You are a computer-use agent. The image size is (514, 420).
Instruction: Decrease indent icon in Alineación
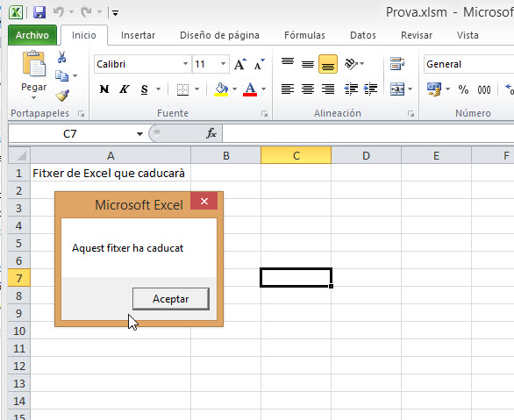(x=351, y=89)
